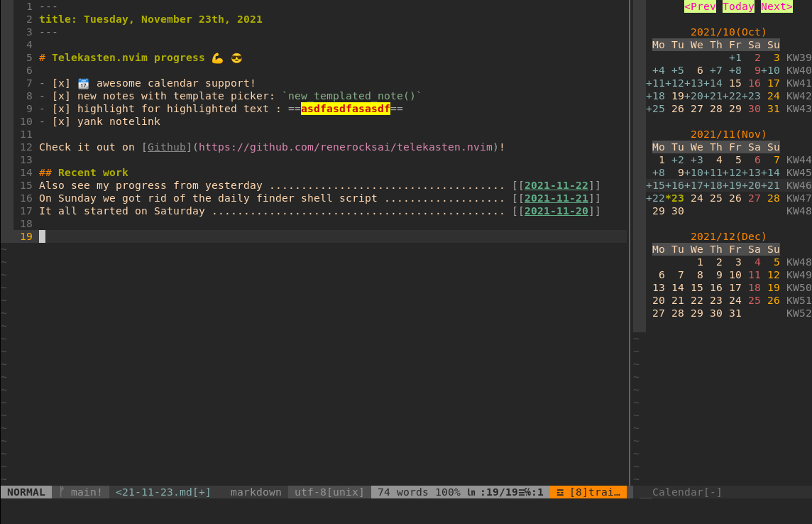The image size is (812, 524).
Task: Follow the 2021-11-22 note link
Action: tap(556, 185)
